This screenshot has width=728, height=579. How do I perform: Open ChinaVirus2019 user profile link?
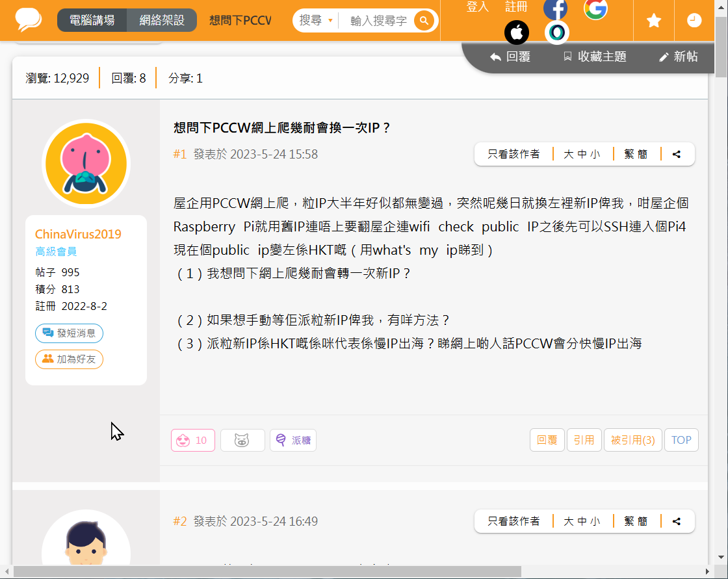(x=78, y=235)
